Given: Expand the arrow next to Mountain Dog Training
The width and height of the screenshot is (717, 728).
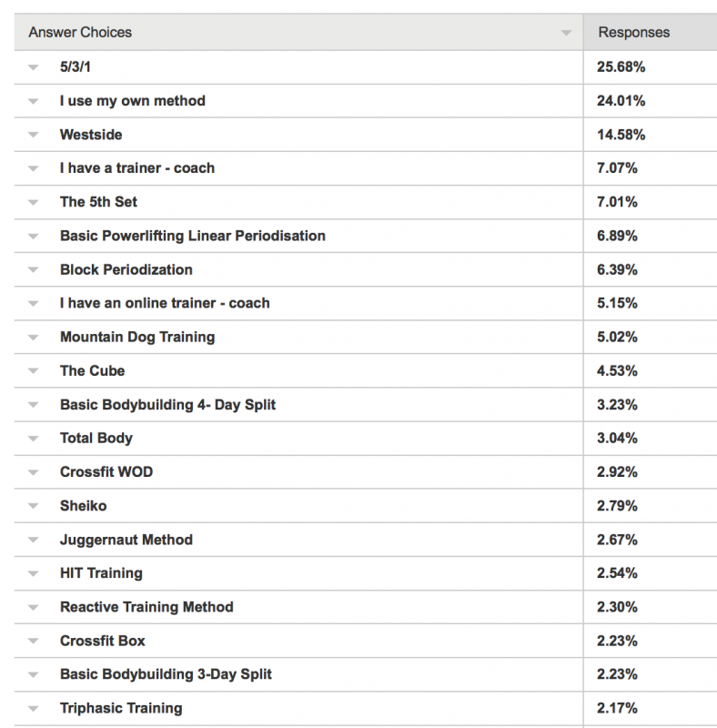Looking at the screenshot, I should [x=33, y=338].
